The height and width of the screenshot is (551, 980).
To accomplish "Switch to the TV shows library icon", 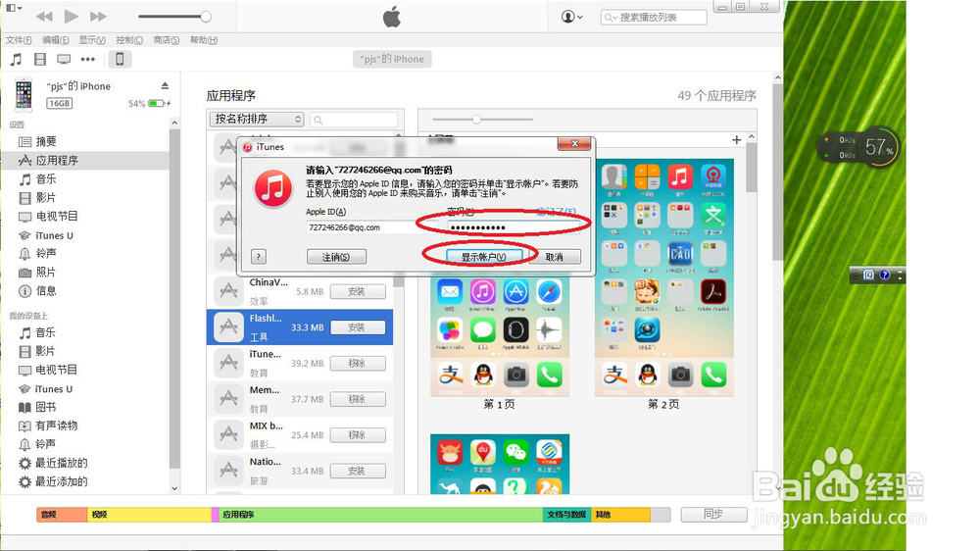I will (64, 60).
